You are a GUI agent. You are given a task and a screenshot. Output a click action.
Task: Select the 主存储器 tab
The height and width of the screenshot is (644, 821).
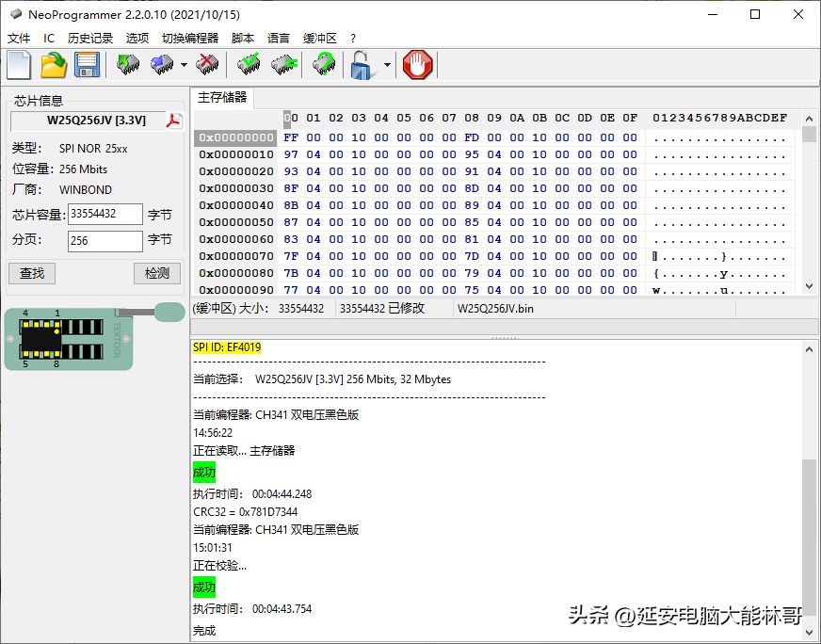coord(222,97)
